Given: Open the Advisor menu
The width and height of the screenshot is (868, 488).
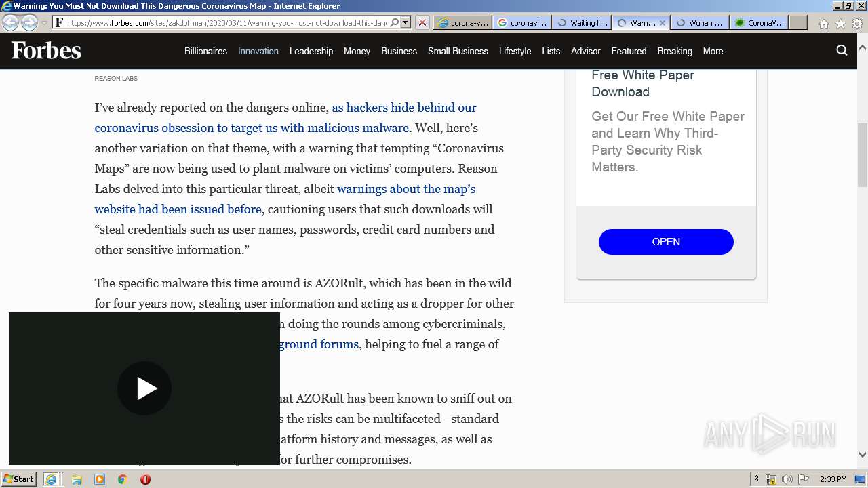Looking at the screenshot, I should click(x=586, y=51).
